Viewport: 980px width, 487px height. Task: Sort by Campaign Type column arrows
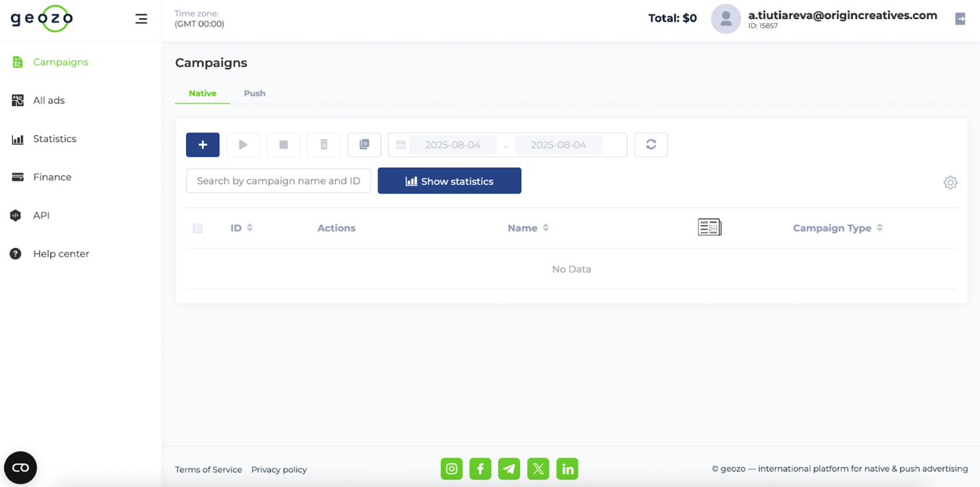click(880, 228)
